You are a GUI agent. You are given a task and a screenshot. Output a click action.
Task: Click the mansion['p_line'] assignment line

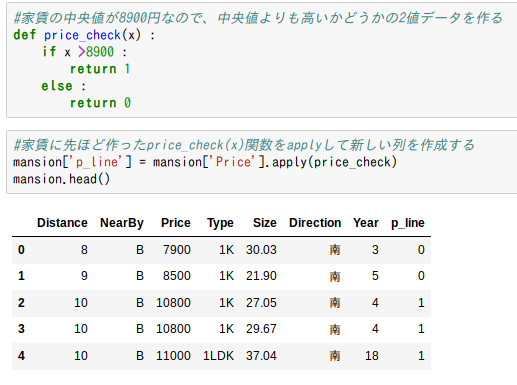(x=205, y=162)
